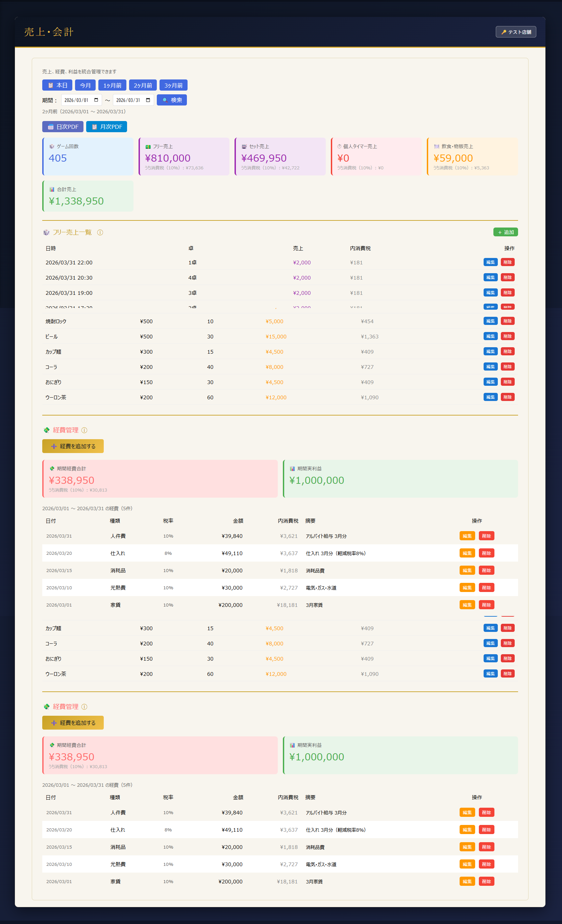Click the 日時 column header
This screenshot has width=562, height=924.
(x=51, y=248)
